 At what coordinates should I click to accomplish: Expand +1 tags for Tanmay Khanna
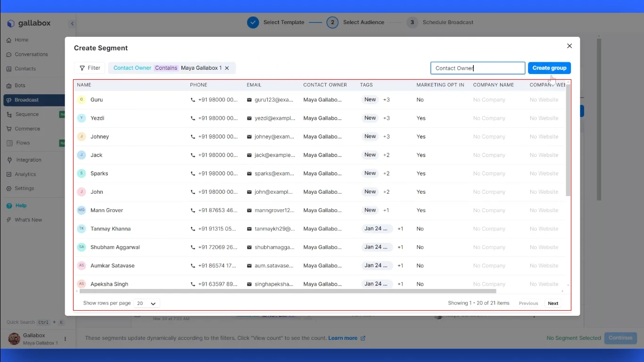point(400,229)
